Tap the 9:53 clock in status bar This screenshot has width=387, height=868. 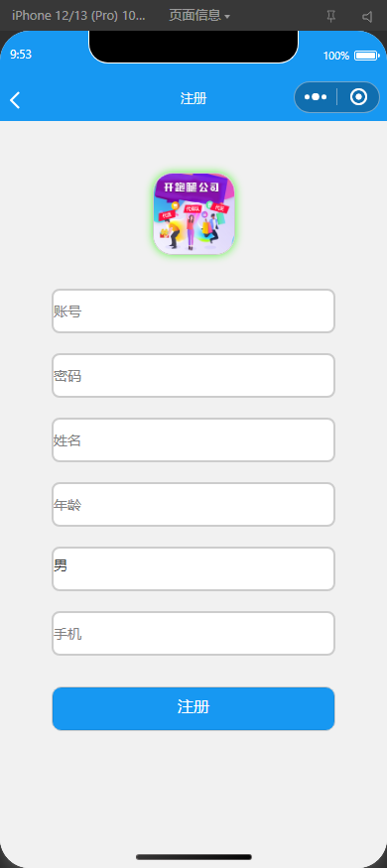(x=21, y=55)
